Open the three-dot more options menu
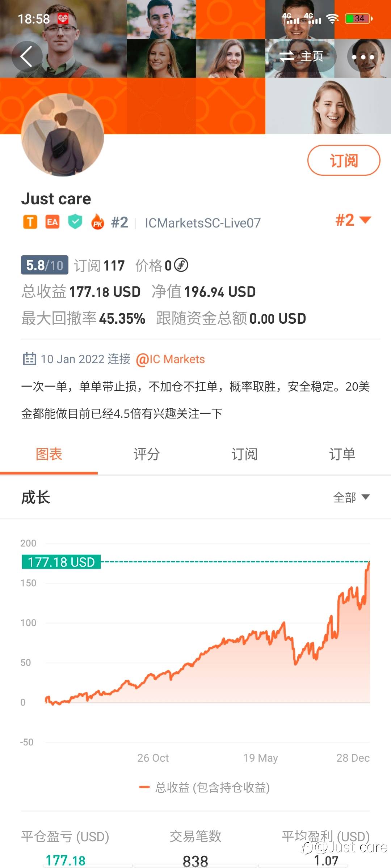This screenshot has height=868, width=391. (x=363, y=57)
